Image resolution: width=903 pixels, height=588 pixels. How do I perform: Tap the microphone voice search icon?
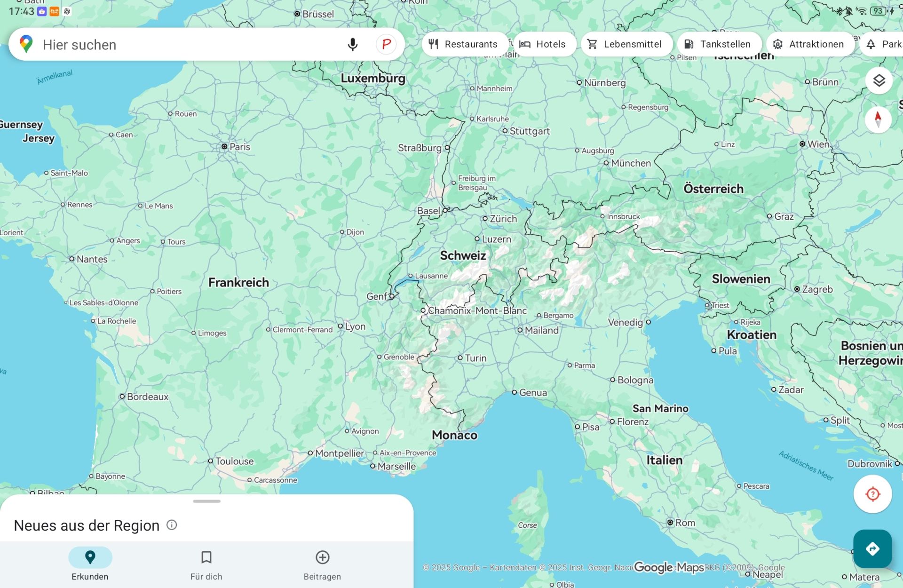click(352, 44)
